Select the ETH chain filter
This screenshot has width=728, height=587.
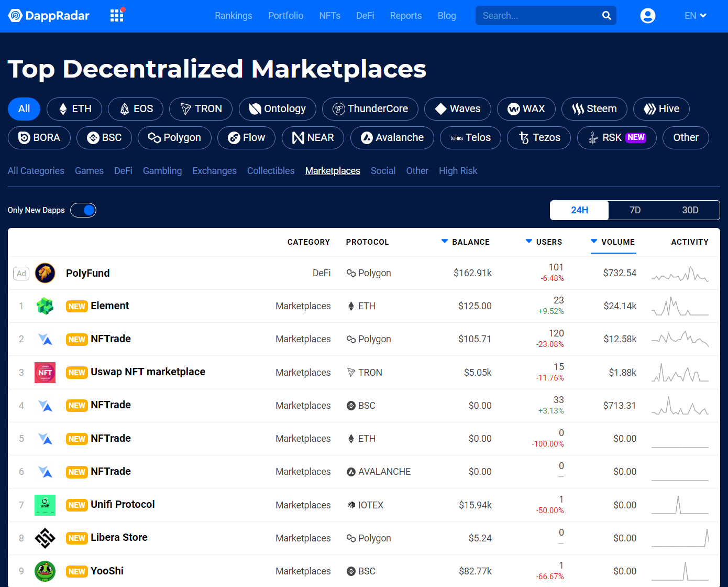click(x=74, y=108)
